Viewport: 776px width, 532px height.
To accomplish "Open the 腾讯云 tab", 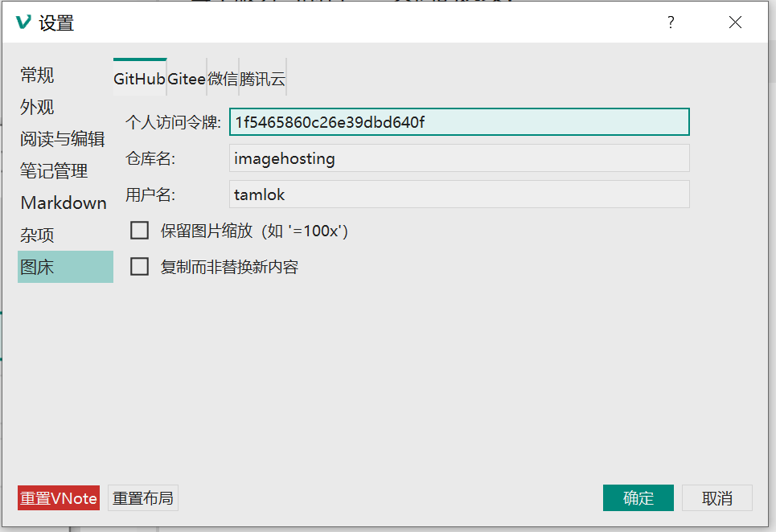I will pos(262,78).
